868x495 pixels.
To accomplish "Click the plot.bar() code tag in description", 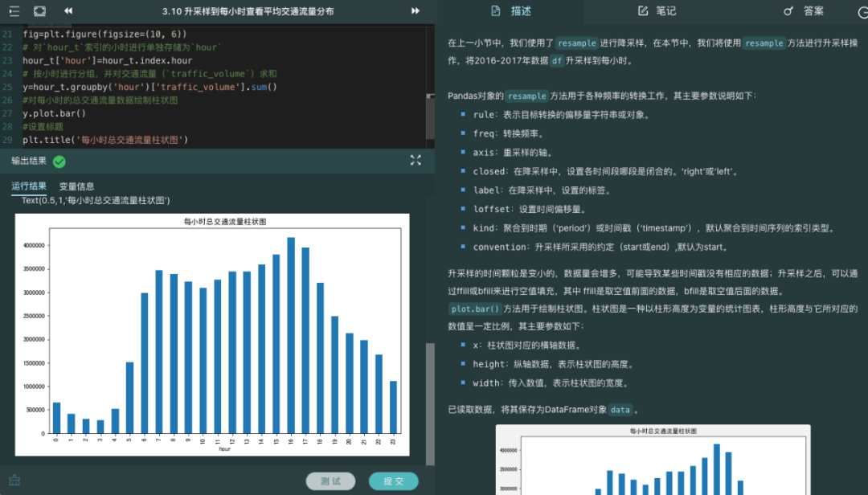I will click(x=474, y=309).
